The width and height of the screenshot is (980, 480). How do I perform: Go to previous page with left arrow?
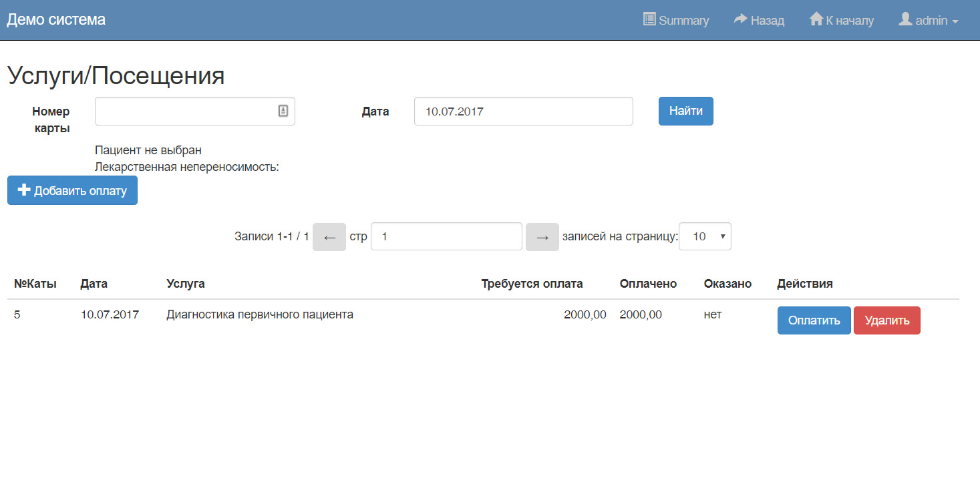329,237
